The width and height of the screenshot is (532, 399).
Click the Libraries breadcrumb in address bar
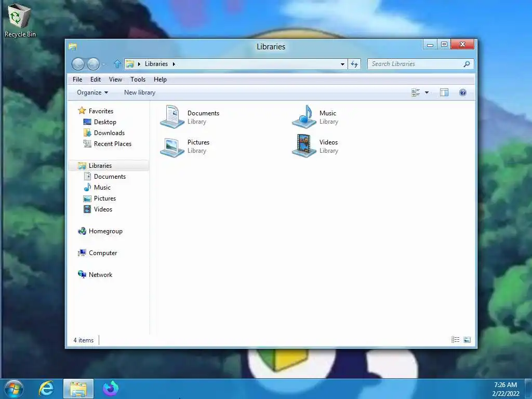pos(156,64)
